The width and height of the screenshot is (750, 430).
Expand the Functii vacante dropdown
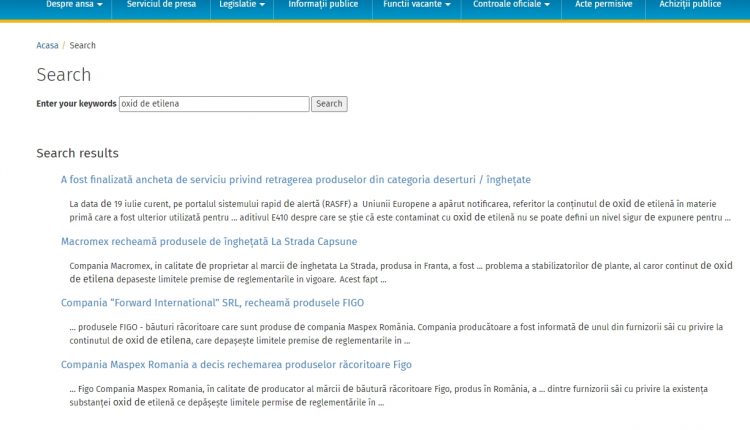coord(417,4)
